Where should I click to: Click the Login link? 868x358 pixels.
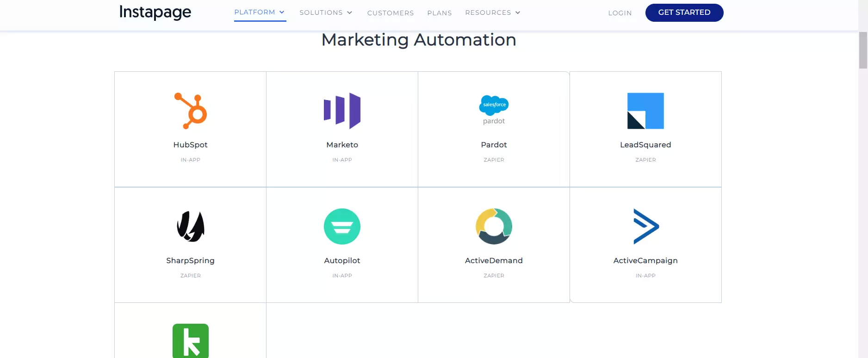coord(620,13)
